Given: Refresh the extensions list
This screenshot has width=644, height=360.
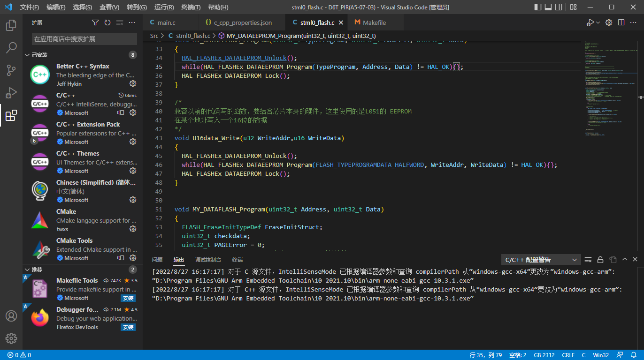Looking at the screenshot, I should pyautogui.click(x=107, y=22).
